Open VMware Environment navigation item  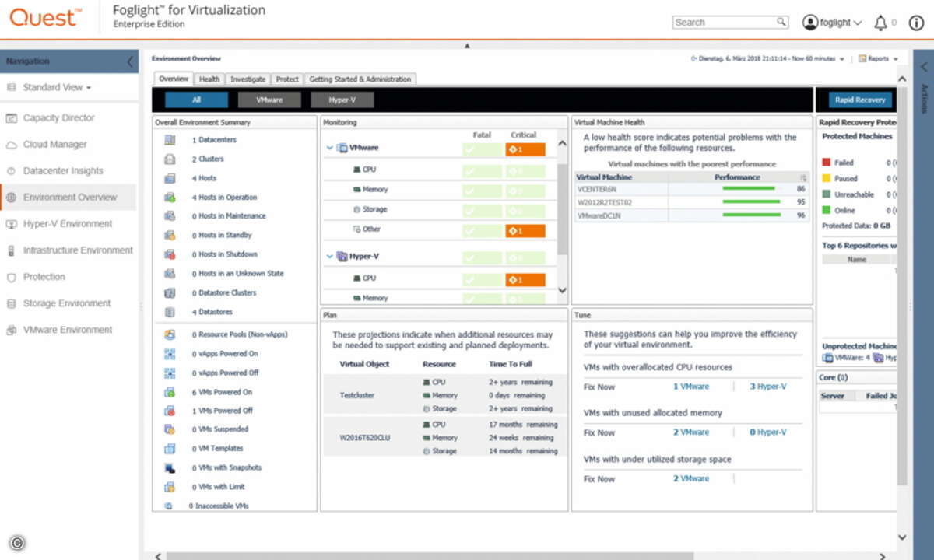pyautogui.click(x=68, y=330)
